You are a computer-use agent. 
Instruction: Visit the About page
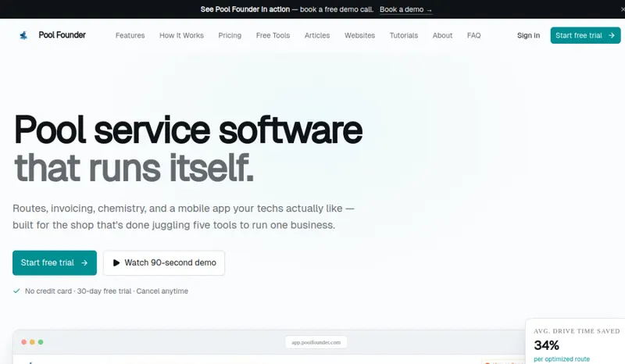[x=442, y=35]
